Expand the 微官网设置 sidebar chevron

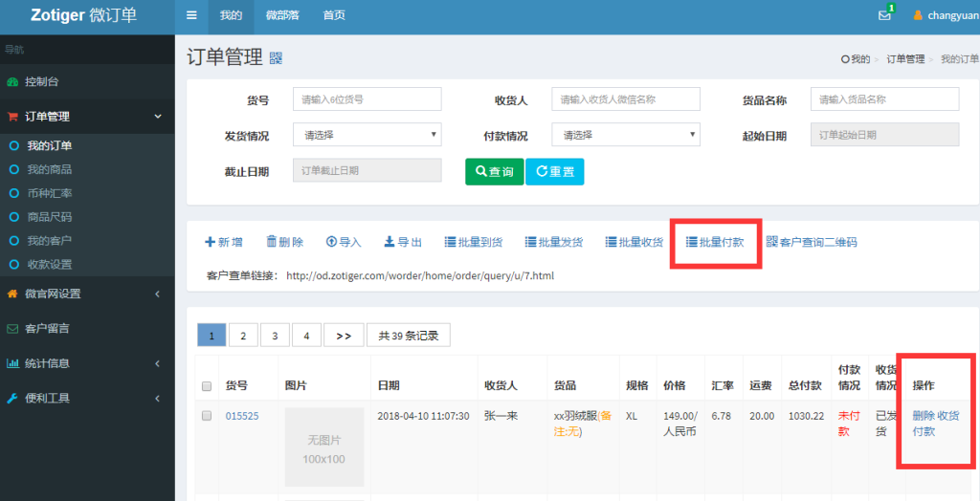pos(158,294)
